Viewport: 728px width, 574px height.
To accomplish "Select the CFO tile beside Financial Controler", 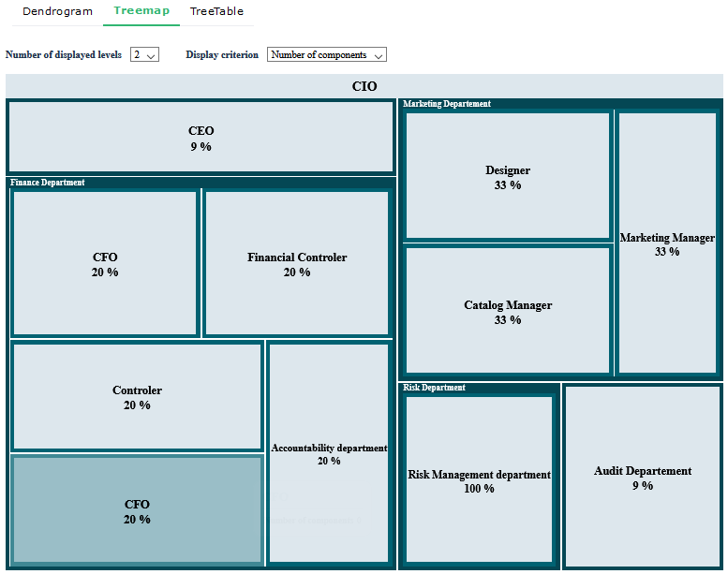I will 105,263.
